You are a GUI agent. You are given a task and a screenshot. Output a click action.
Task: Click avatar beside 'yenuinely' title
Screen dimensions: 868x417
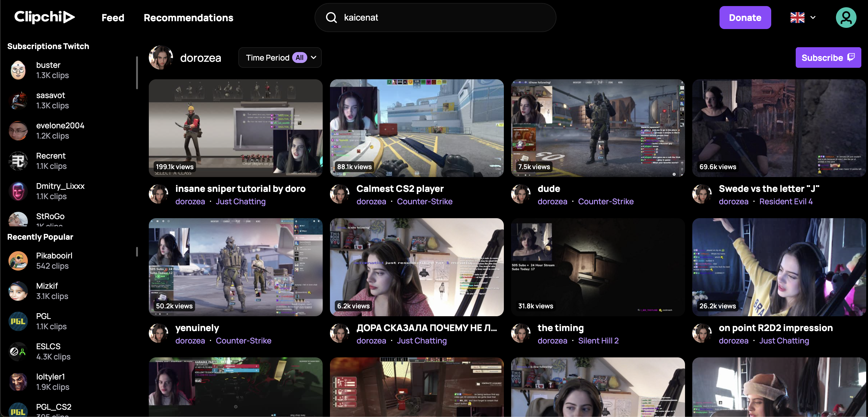tap(158, 333)
